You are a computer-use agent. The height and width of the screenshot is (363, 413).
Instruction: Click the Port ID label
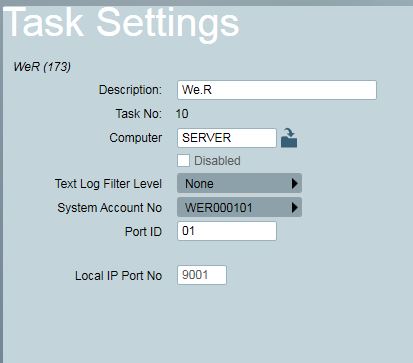click(143, 231)
